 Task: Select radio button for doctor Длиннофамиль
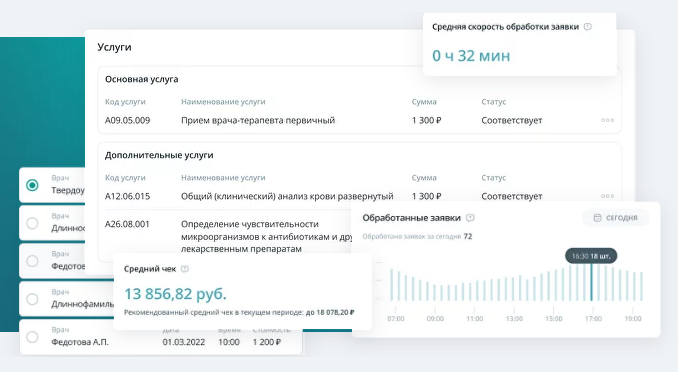pos(32,299)
